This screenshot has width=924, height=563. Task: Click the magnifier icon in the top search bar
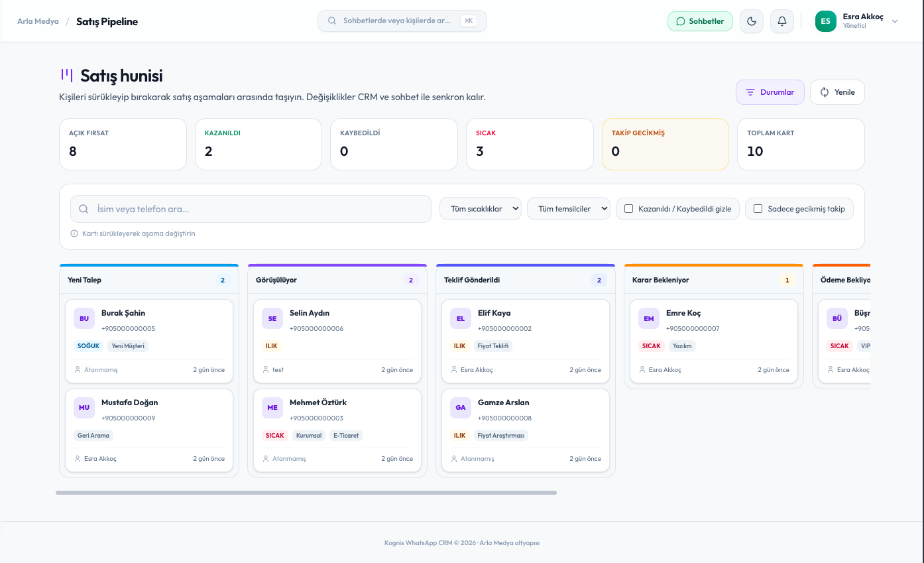pos(332,21)
